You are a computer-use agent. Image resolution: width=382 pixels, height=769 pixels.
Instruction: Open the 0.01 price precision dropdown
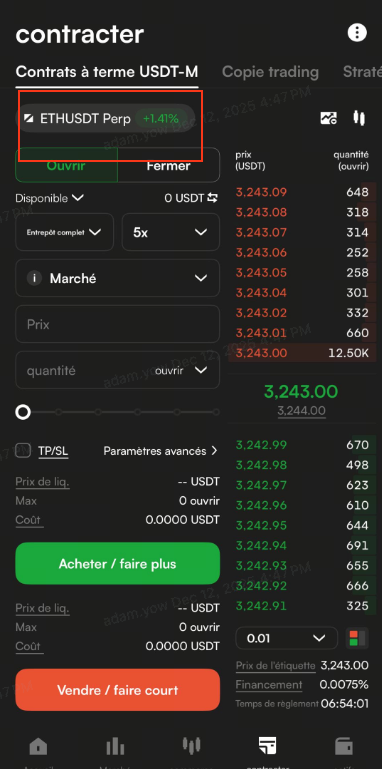[x=287, y=639]
